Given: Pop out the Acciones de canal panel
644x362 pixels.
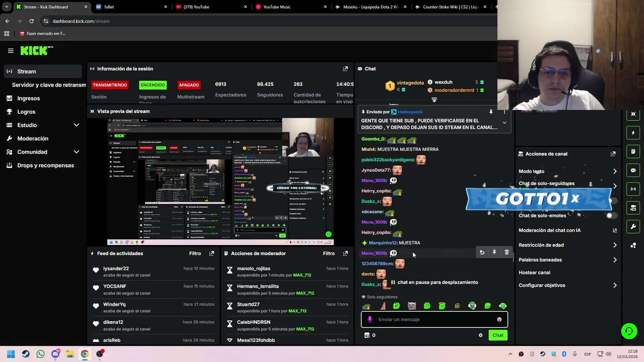Looking at the screenshot, I should click(x=613, y=154).
